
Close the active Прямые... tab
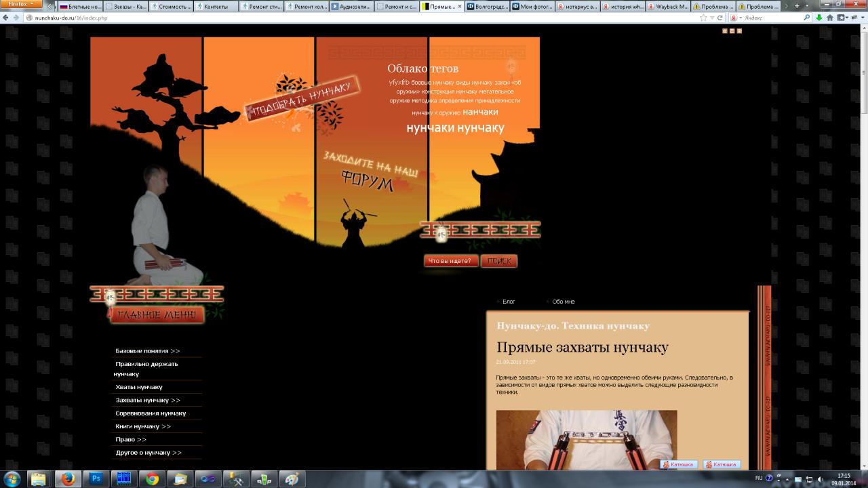click(460, 6)
